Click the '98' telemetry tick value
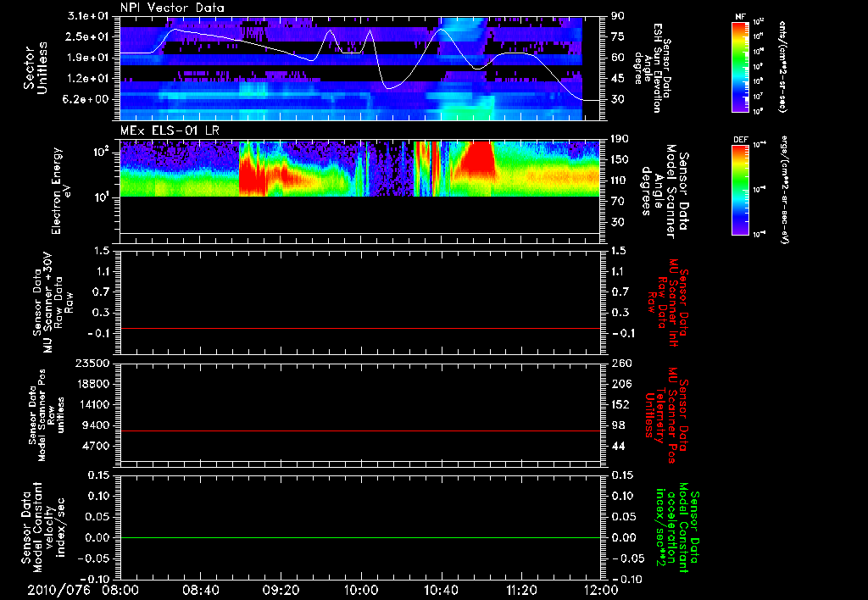Image resolution: width=868 pixels, height=600 pixels. (618, 425)
